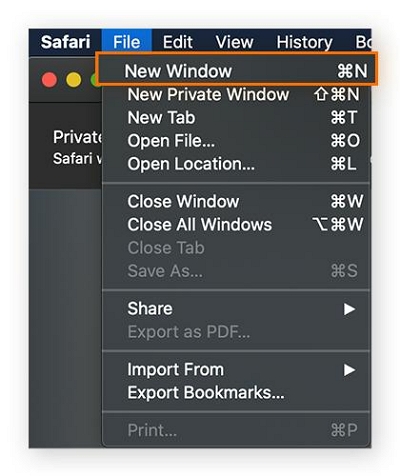The height and width of the screenshot is (476, 400).
Task: Choose Close Window
Action: coord(237,201)
